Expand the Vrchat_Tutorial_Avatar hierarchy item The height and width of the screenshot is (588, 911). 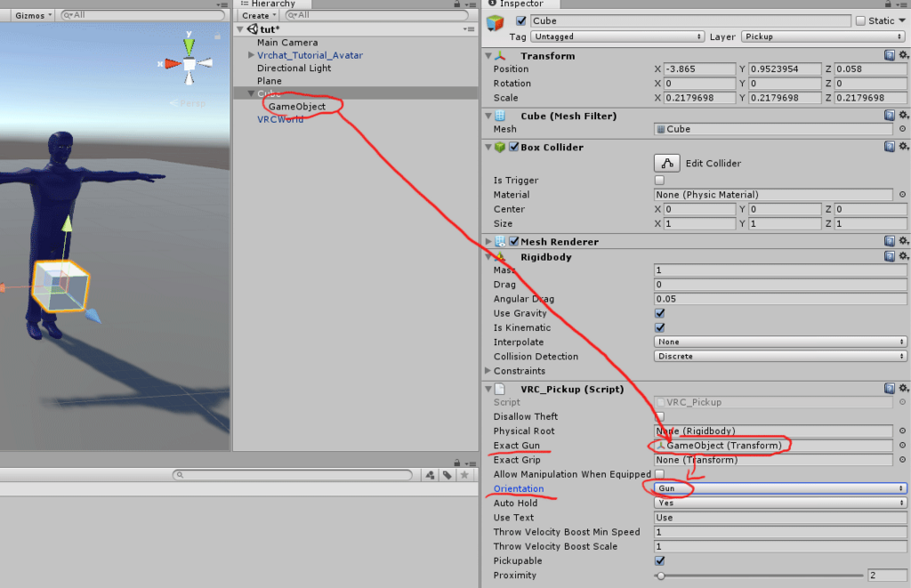pyautogui.click(x=251, y=55)
